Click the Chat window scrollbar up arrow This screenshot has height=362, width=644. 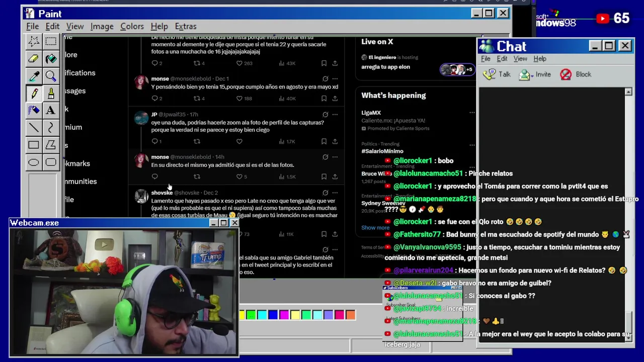click(628, 92)
